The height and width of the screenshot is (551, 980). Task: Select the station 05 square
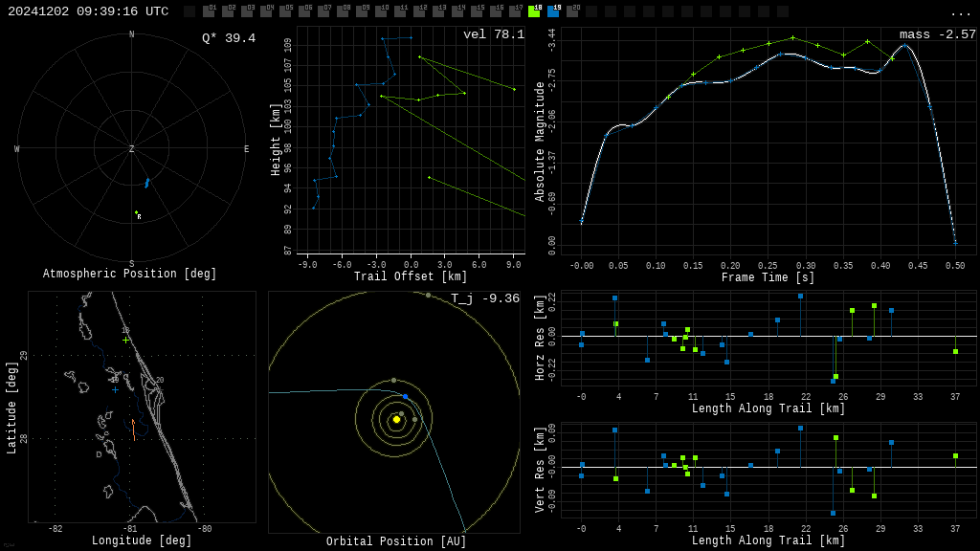[285, 11]
